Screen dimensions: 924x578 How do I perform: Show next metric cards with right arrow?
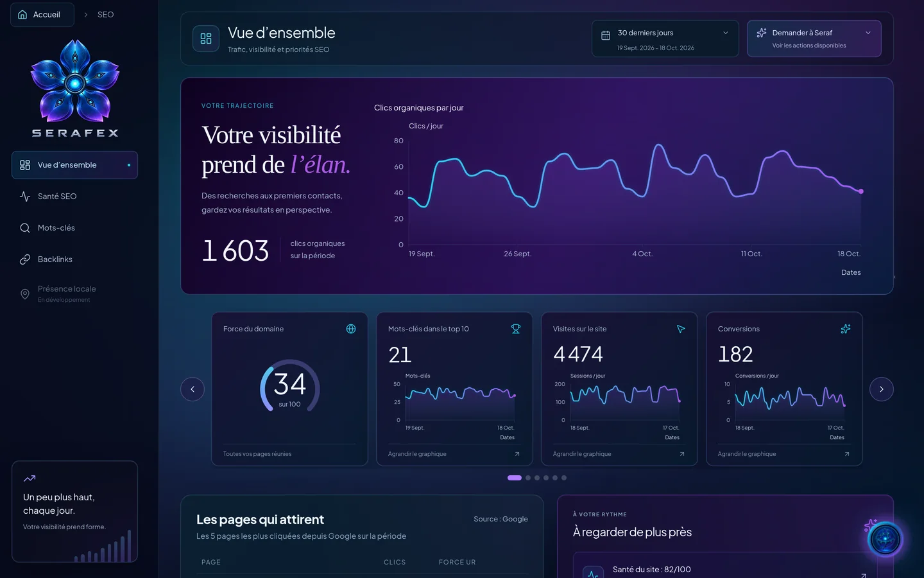882,389
